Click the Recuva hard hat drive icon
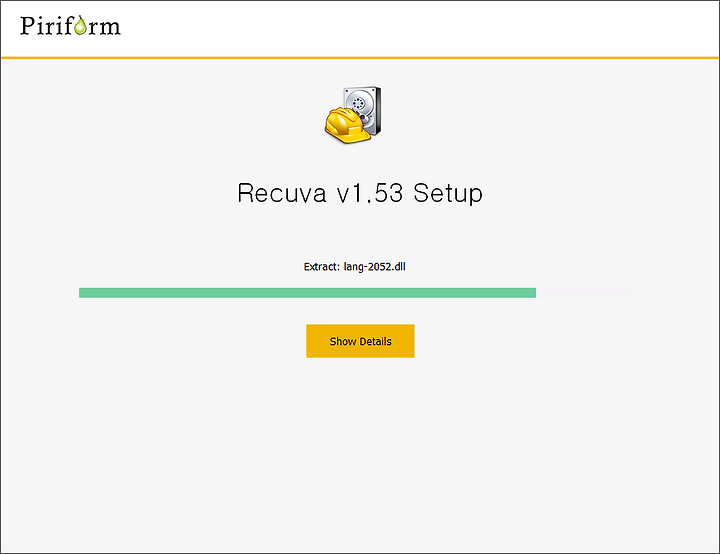This screenshot has width=720, height=554. [x=353, y=115]
